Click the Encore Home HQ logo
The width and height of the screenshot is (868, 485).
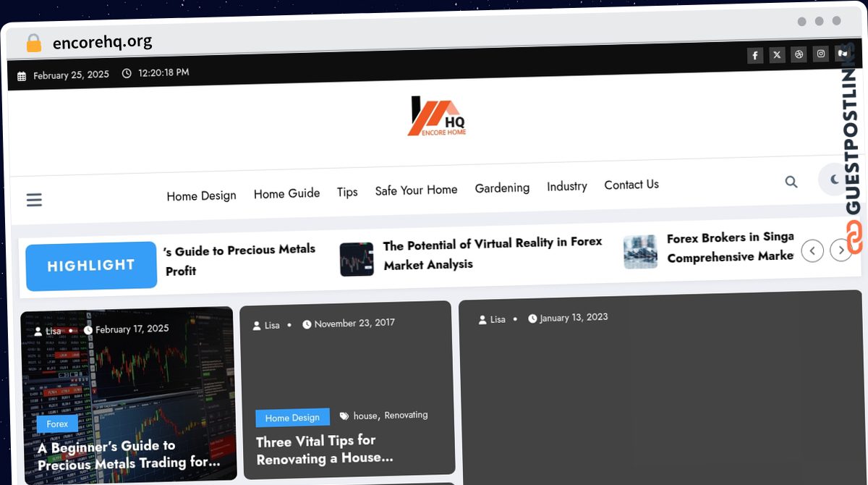click(438, 117)
